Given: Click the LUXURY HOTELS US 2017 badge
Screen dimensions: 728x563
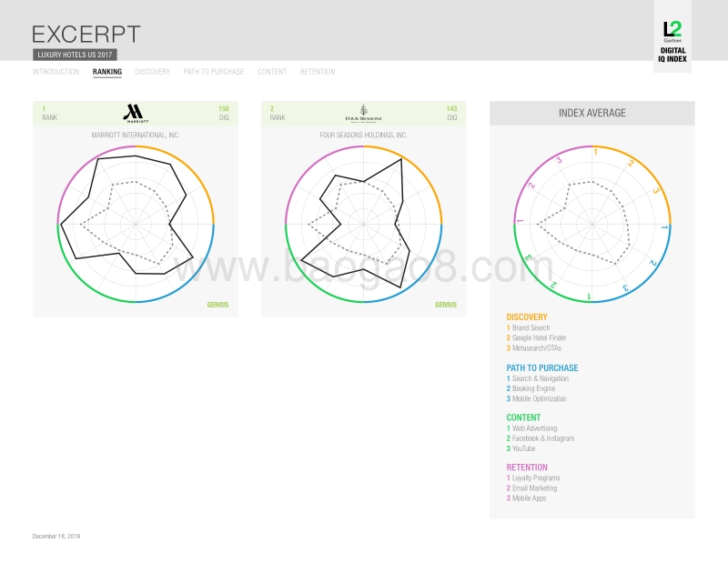Looking at the screenshot, I should pos(75,55).
